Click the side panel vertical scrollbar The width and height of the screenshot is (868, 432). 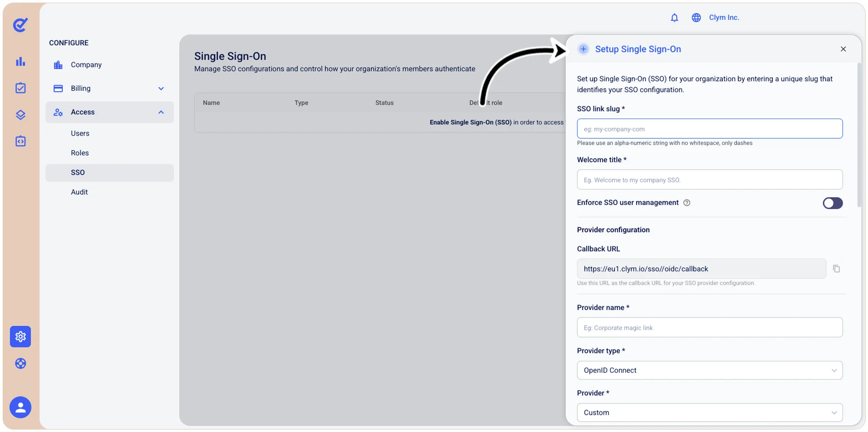859,135
